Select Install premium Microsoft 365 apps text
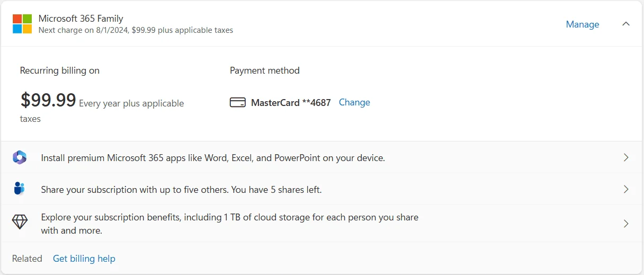 [213, 158]
